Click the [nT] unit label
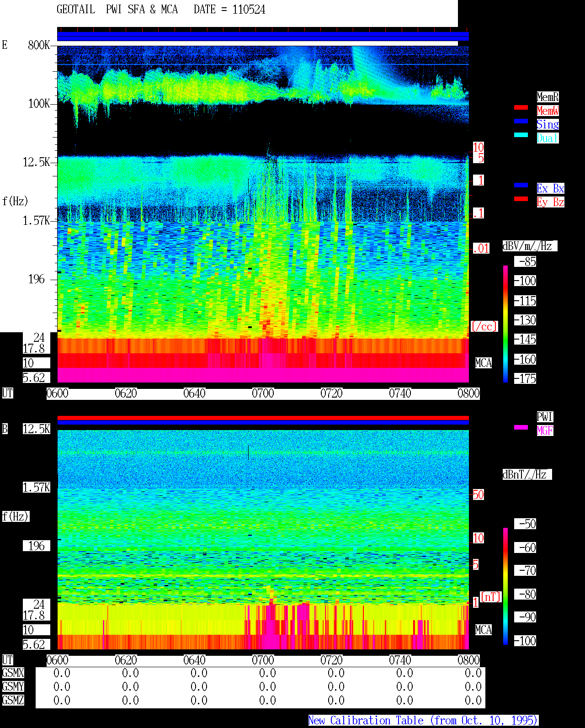 491,597
